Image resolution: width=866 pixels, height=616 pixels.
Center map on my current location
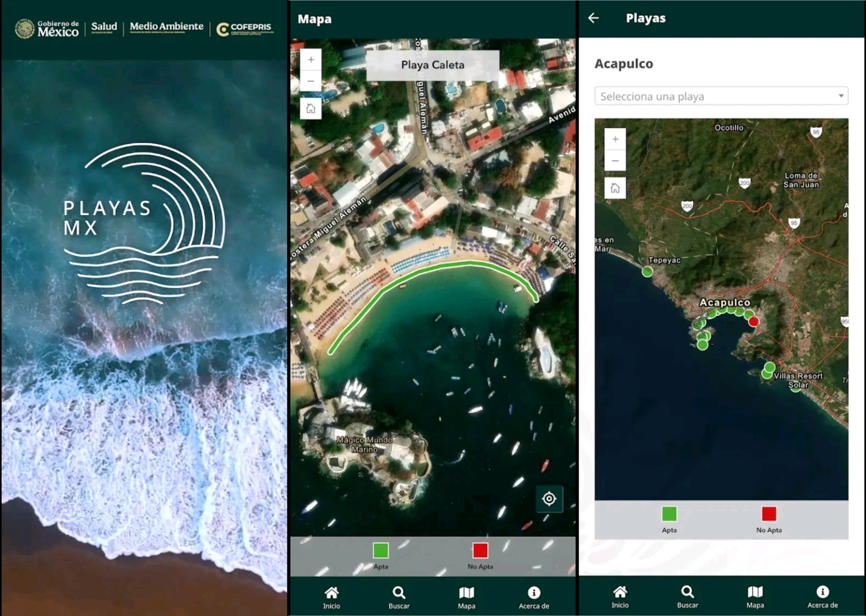[549, 499]
